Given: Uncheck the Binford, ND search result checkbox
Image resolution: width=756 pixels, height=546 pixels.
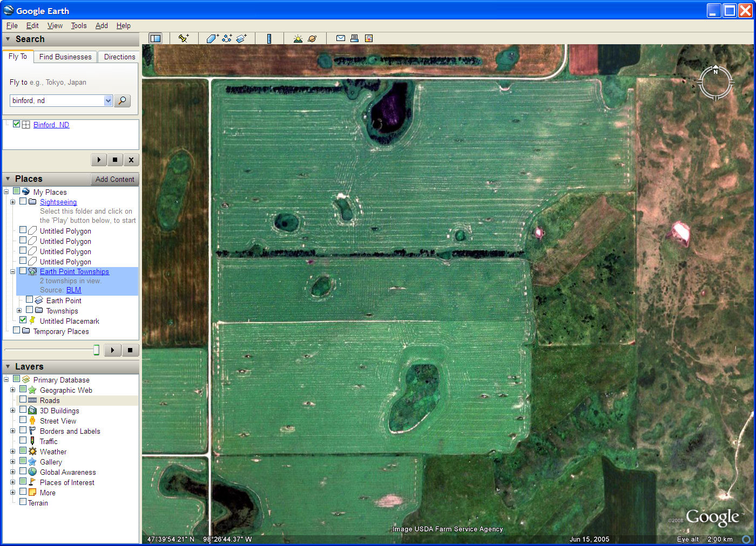Looking at the screenshot, I should pos(16,124).
